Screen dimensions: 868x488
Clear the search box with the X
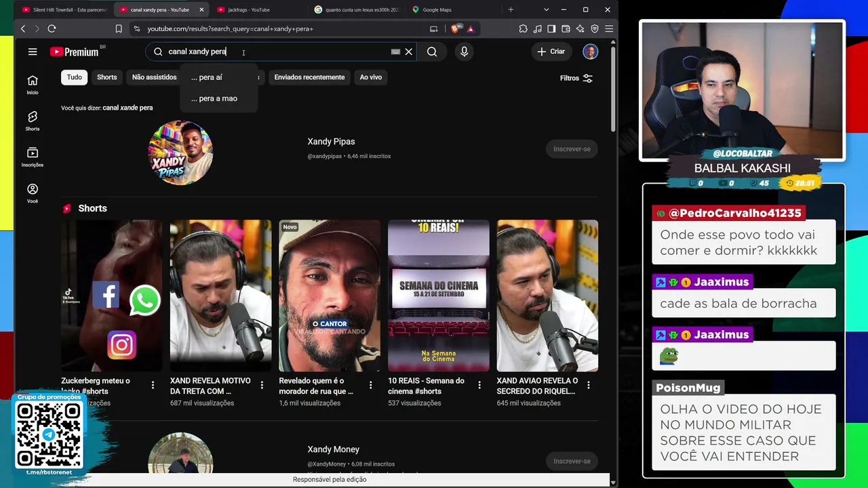pyautogui.click(x=409, y=52)
